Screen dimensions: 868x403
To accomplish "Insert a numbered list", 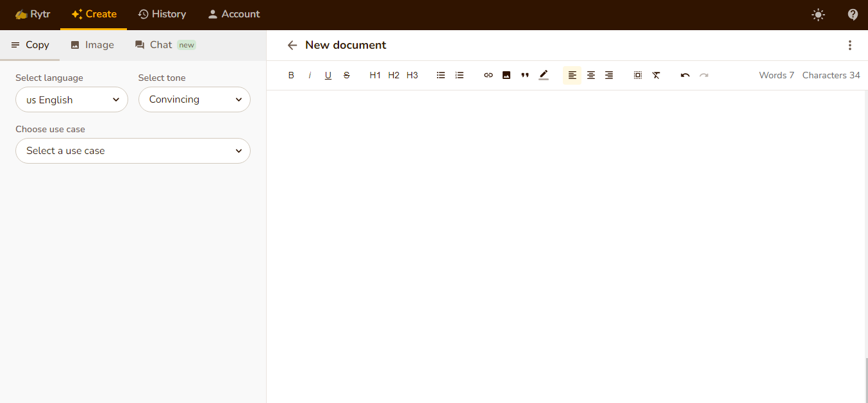I will [460, 75].
